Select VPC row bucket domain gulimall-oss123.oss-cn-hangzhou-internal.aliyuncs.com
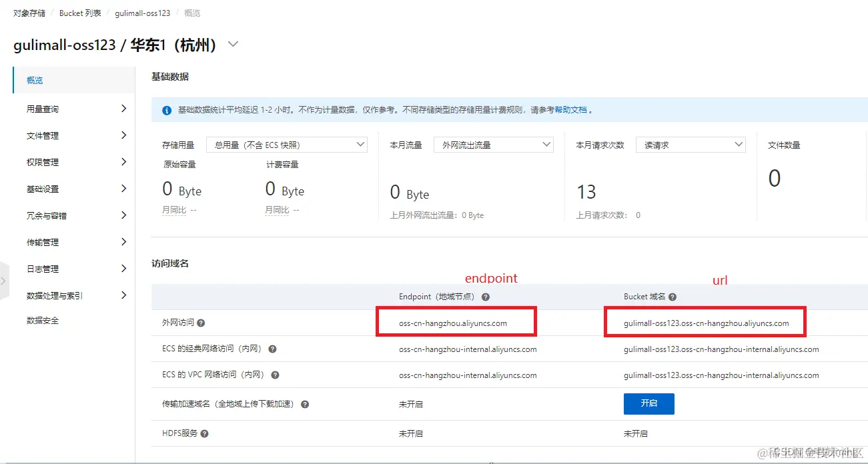Image resolution: width=868 pixels, height=464 pixels. (721, 375)
